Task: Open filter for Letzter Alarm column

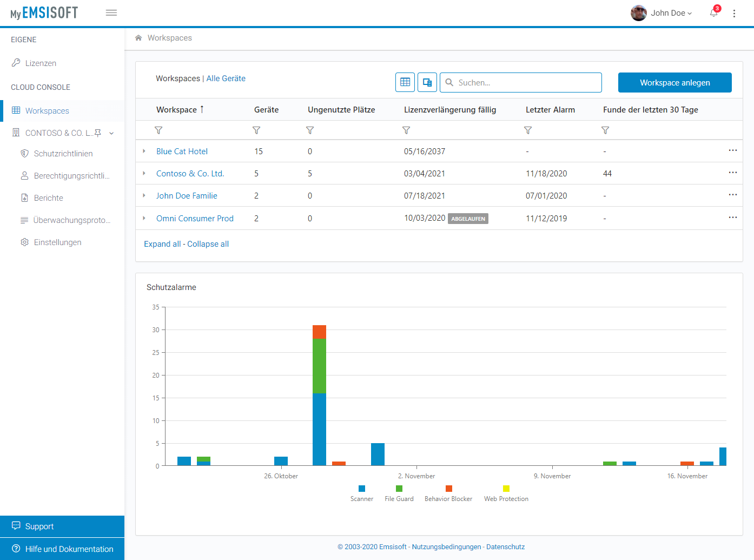Action: tap(528, 130)
